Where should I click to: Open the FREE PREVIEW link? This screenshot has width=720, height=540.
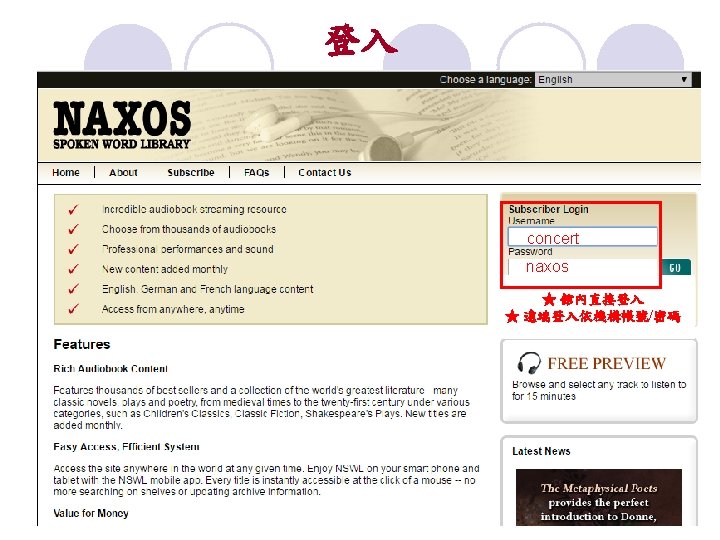pos(606,363)
